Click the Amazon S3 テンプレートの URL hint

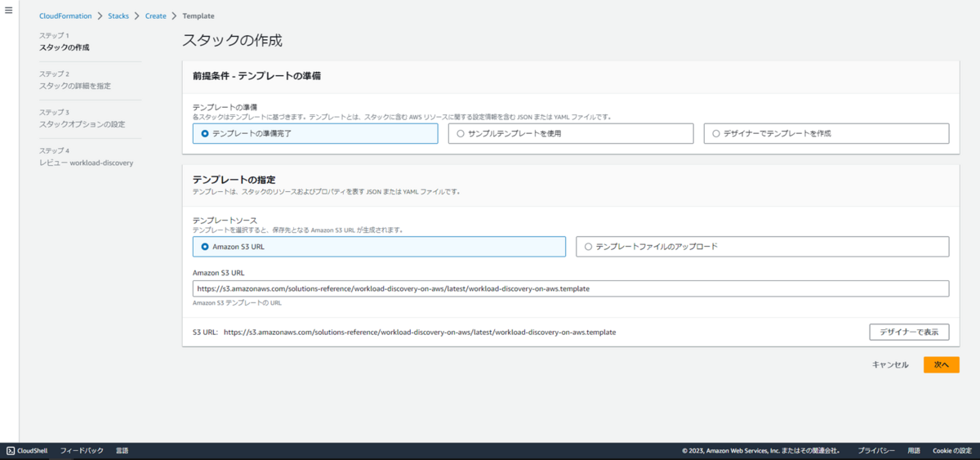coord(237,303)
